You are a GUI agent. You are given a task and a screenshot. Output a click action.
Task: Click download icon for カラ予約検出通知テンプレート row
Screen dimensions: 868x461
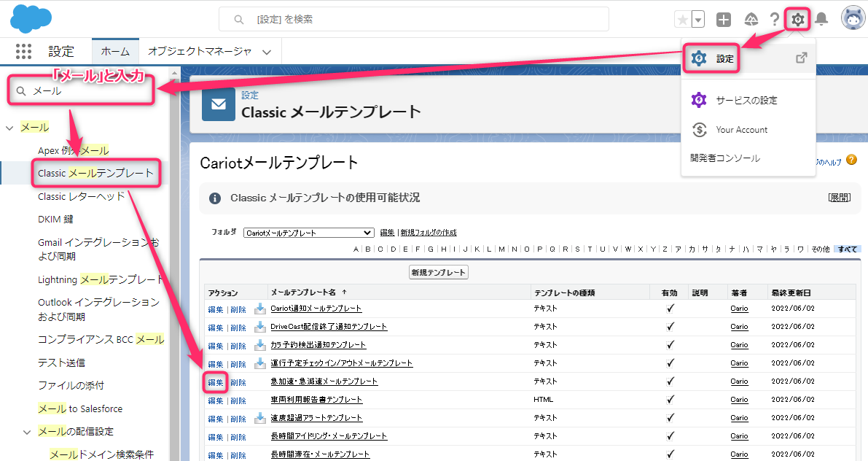click(x=259, y=345)
